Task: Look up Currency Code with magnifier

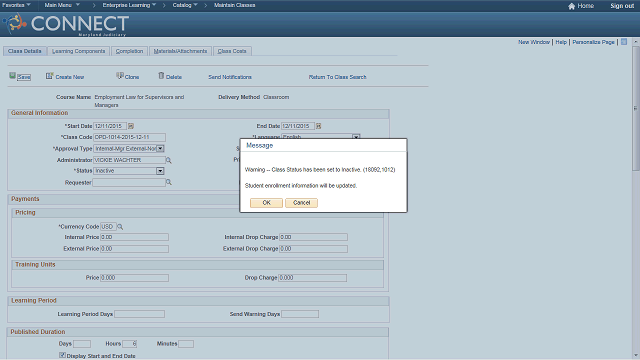Action: [120, 227]
